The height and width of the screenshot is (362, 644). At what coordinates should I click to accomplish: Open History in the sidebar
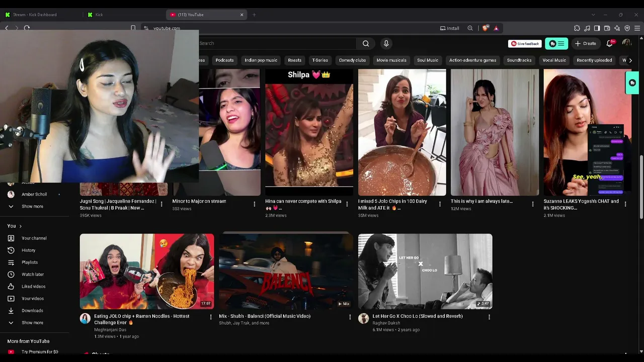pyautogui.click(x=28, y=250)
